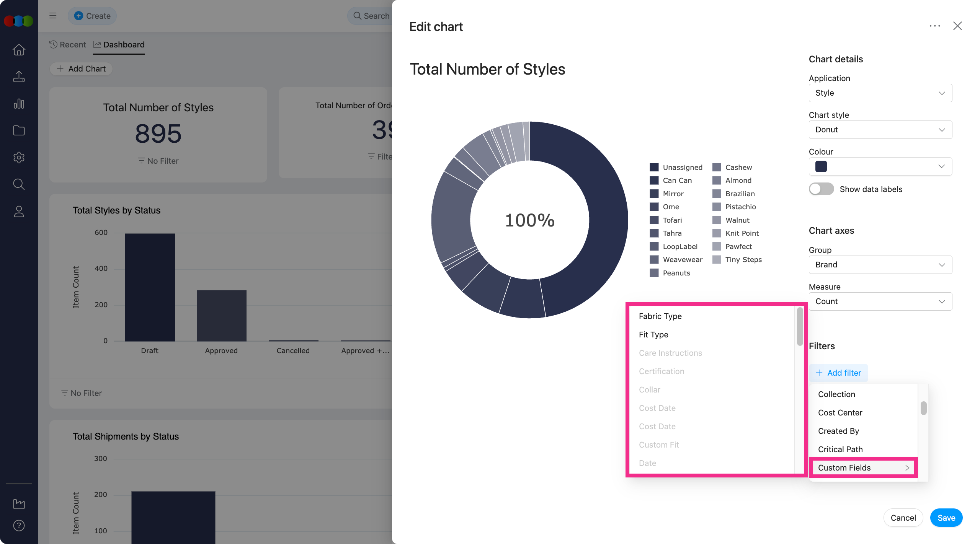Open the Measure Count dropdown
Image resolution: width=980 pixels, height=544 pixels.
pyautogui.click(x=880, y=301)
